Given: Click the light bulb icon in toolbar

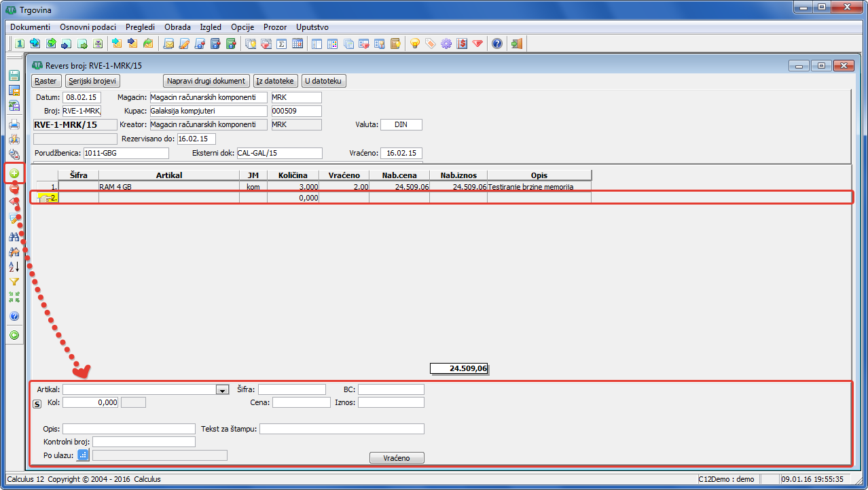Looking at the screenshot, I should coord(414,44).
